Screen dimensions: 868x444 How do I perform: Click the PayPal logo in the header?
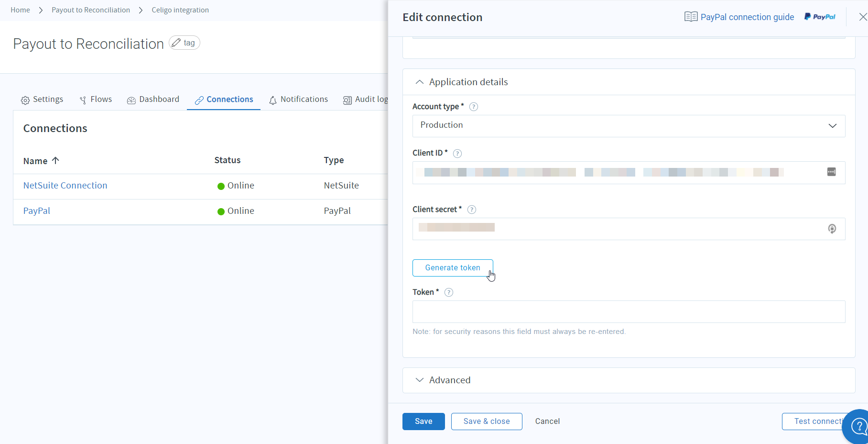coord(820,17)
